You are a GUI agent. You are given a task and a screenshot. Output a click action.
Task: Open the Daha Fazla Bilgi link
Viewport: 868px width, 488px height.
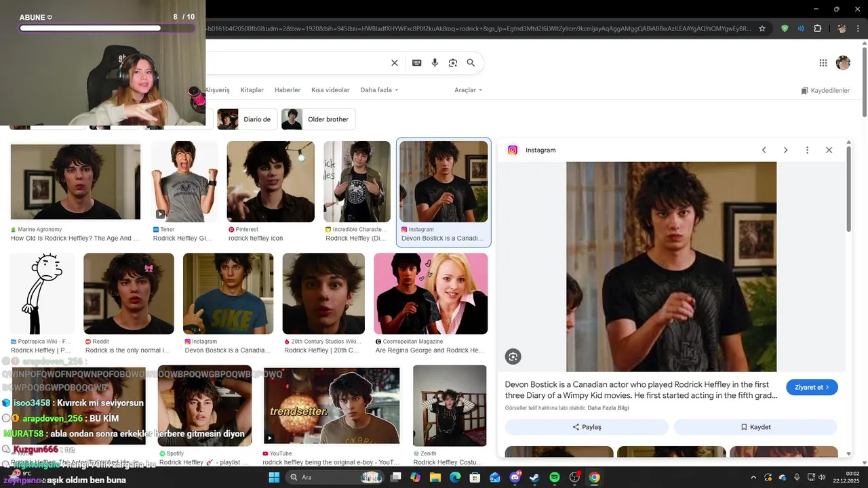[608, 407]
